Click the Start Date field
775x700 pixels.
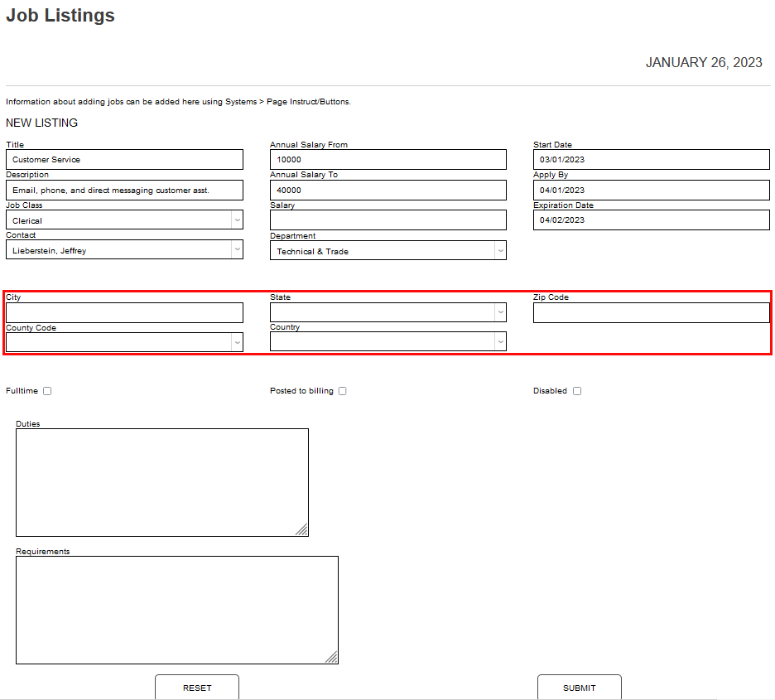[x=651, y=160]
